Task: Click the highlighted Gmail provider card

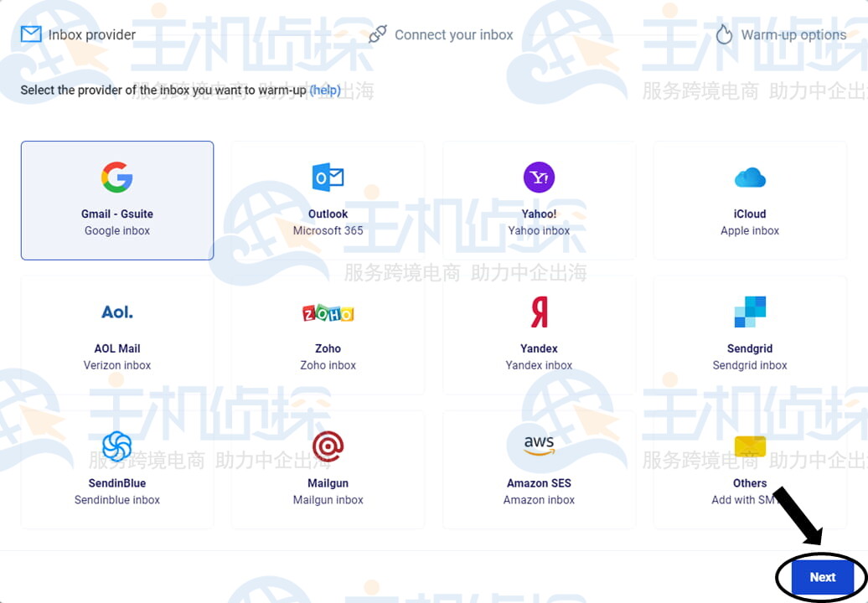Action: tap(116, 200)
